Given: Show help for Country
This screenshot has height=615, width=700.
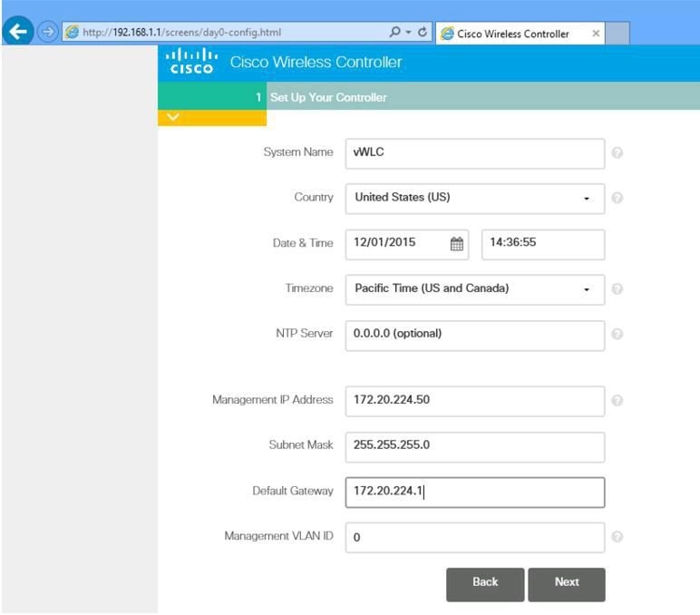Looking at the screenshot, I should (617, 198).
